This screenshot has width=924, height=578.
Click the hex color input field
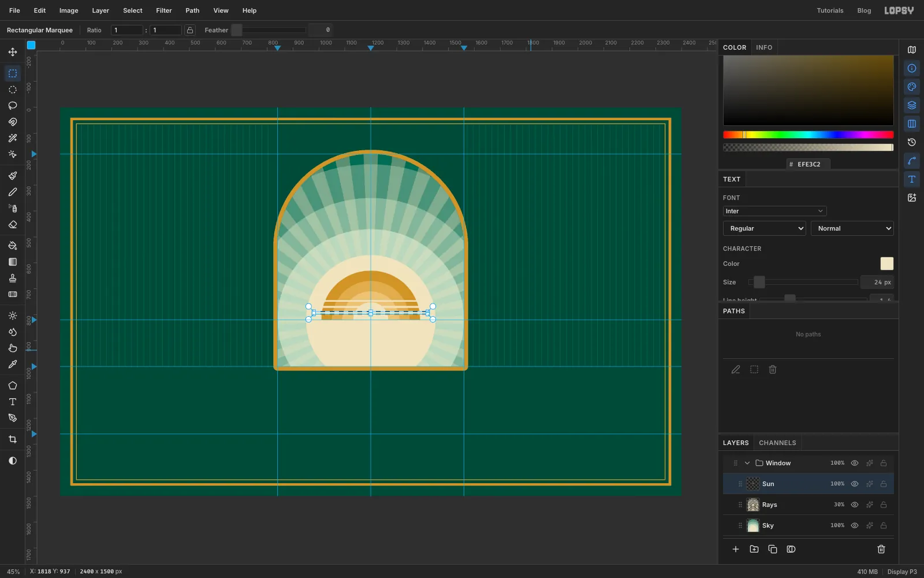point(808,164)
